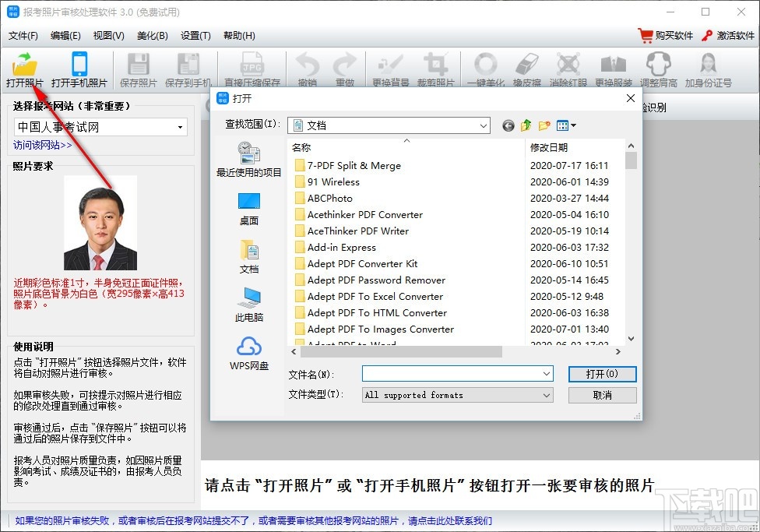Click the file list horizontal scrollbar right arrow
The width and height of the screenshot is (760, 532).
pos(617,351)
